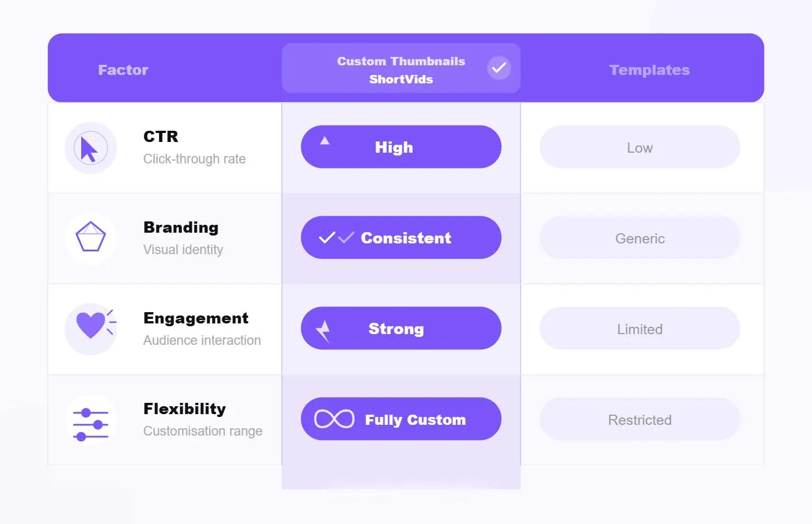
Task: Click the CTR cursor arrow icon
Action: [90, 148]
